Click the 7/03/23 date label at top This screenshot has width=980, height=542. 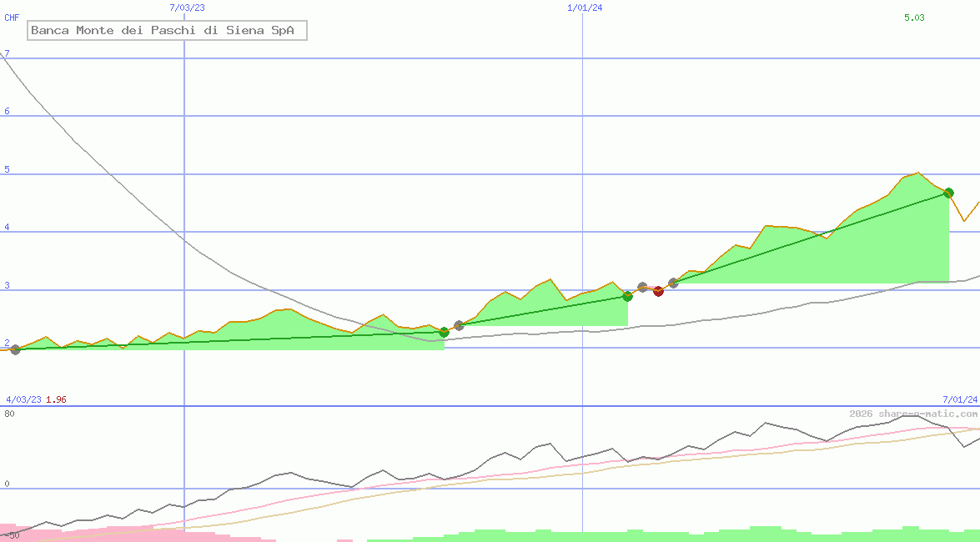pyautogui.click(x=186, y=8)
